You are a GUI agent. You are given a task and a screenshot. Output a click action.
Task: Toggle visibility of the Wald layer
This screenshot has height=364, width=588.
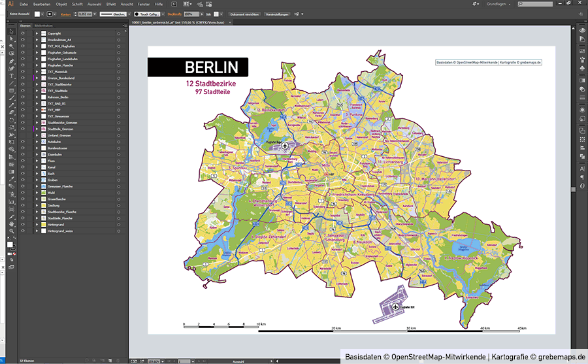(23, 193)
